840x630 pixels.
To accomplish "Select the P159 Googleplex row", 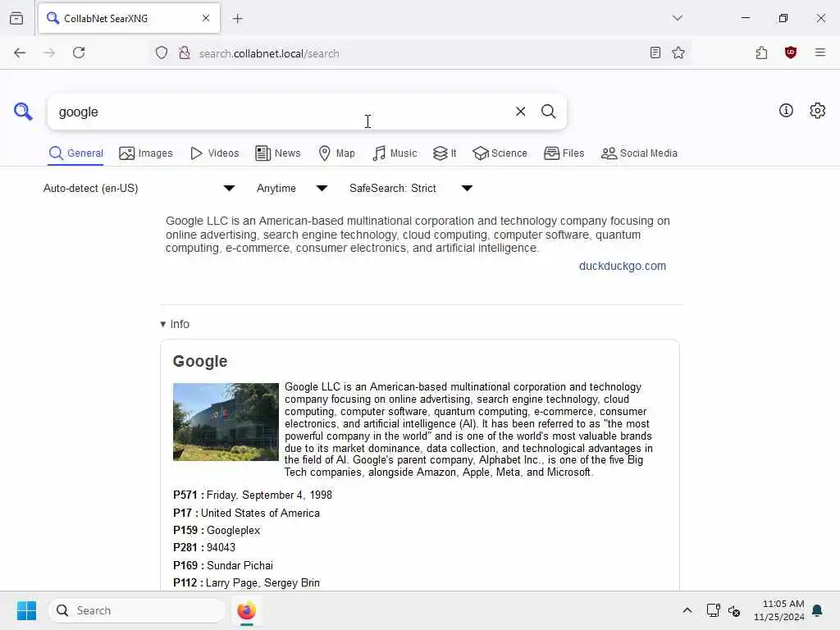I will [217, 531].
